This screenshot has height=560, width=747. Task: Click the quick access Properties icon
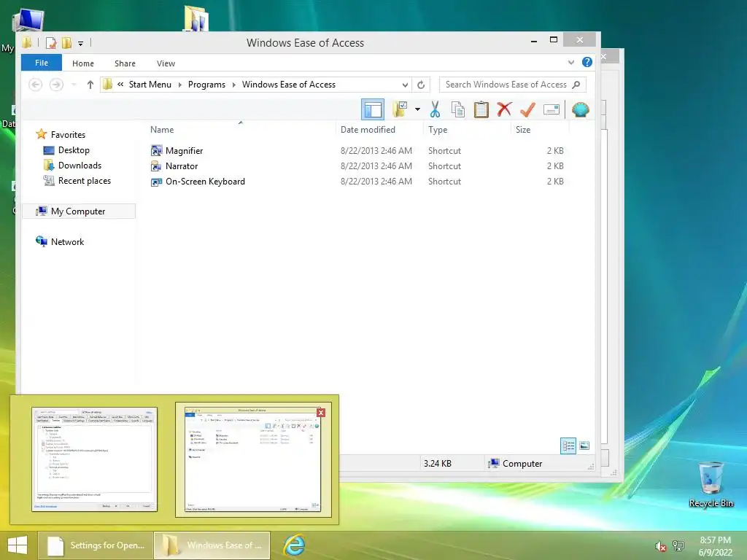point(51,43)
